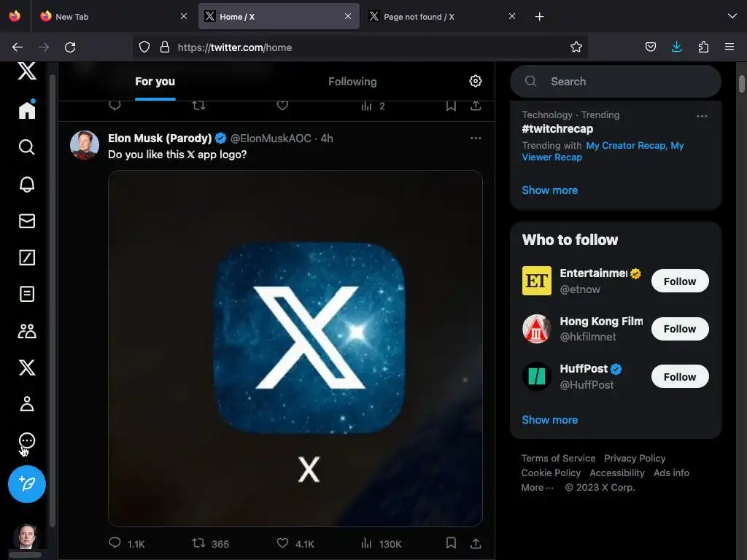Screen dimensions: 747x560
Task: Open Ads info footer link
Action: pos(671,472)
